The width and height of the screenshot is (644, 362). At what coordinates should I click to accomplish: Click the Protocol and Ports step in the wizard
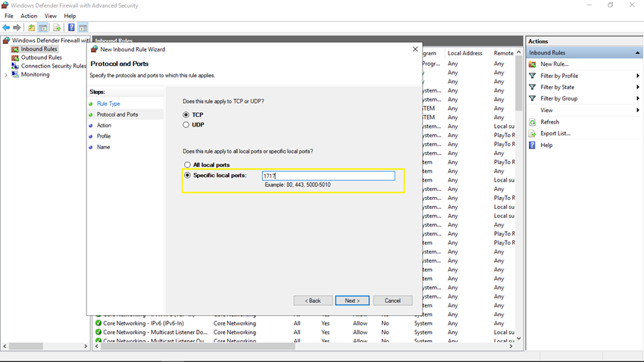pyautogui.click(x=117, y=114)
